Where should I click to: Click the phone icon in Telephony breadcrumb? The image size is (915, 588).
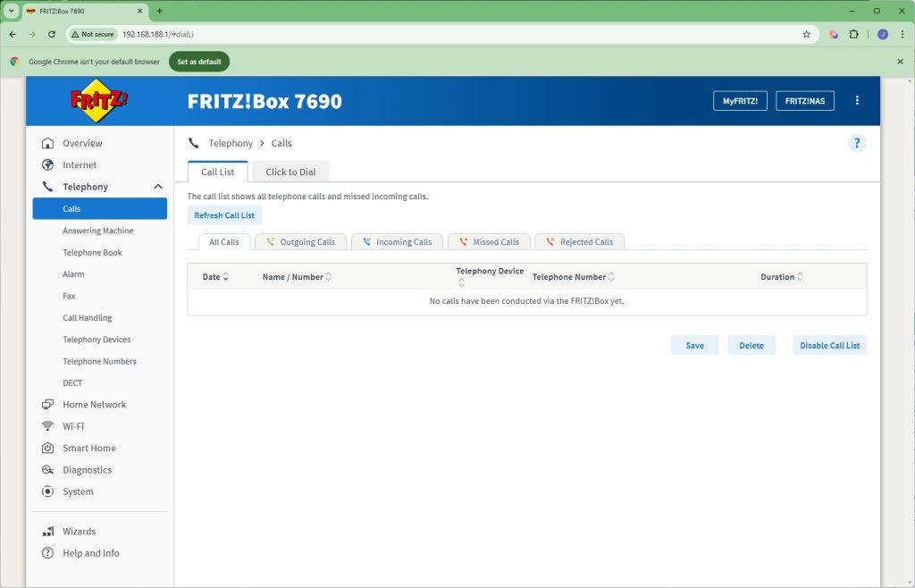[x=194, y=143]
